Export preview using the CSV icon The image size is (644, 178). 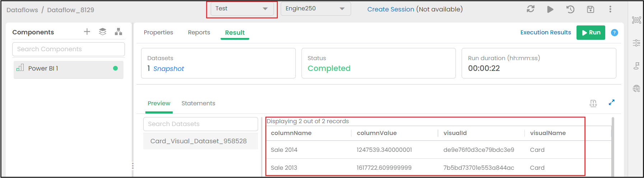(x=593, y=103)
